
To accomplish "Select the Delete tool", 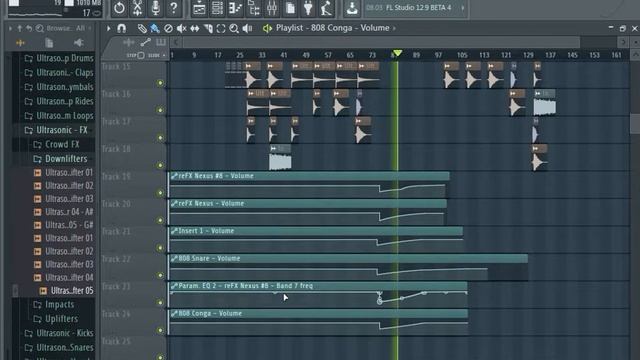I will pos(168,28).
